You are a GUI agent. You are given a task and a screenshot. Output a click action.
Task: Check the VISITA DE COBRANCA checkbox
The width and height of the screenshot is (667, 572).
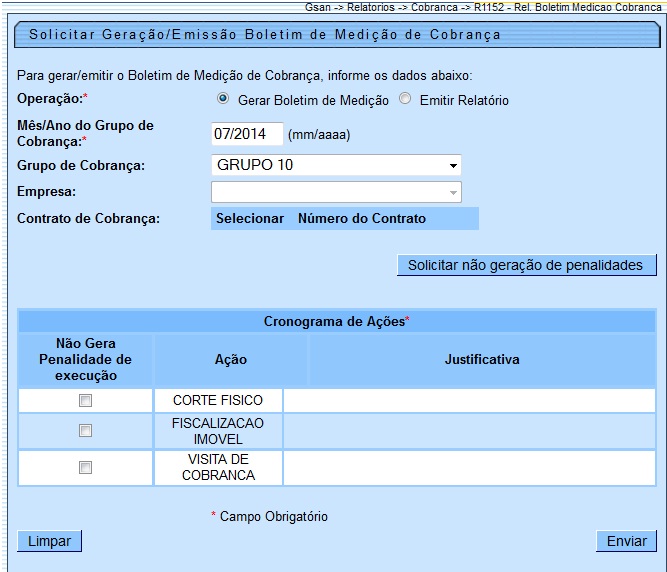click(x=86, y=467)
